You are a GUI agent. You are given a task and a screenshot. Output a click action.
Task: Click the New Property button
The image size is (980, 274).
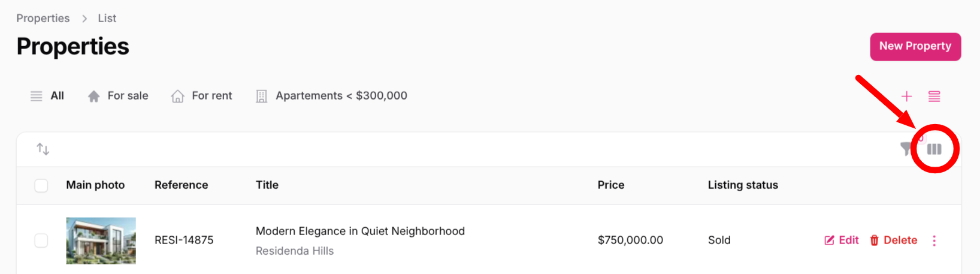915,46
